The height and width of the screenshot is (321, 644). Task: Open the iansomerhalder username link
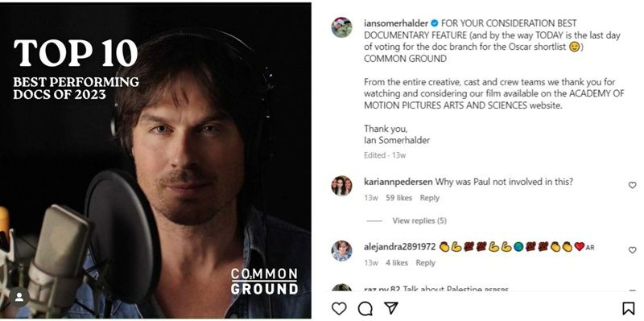[x=396, y=23]
